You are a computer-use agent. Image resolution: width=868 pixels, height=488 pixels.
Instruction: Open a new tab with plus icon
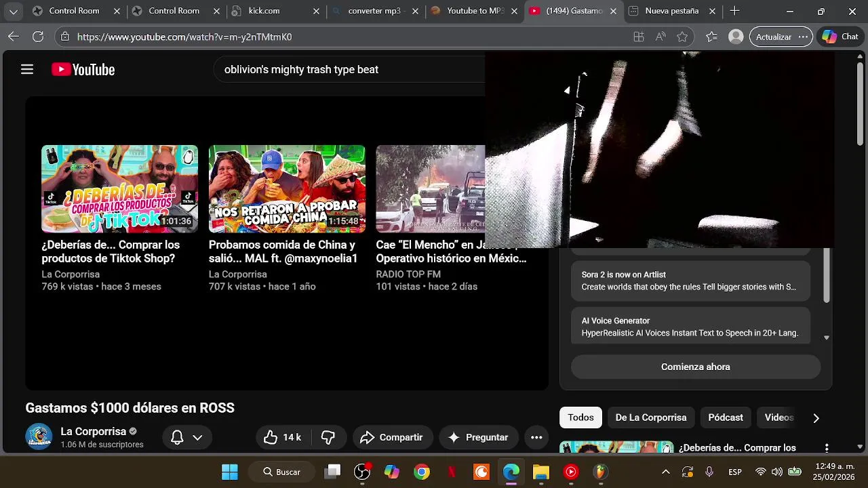coord(734,11)
